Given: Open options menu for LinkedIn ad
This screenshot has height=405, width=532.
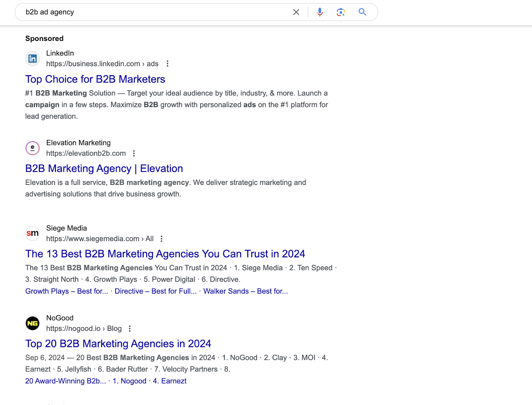Looking at the screenshot, I should pos(168,64).
